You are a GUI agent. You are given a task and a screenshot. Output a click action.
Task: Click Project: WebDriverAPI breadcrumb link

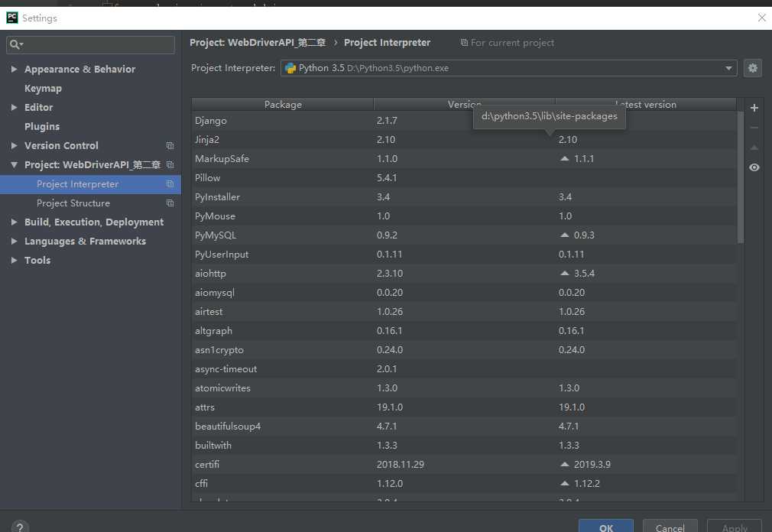pos(258,43)
